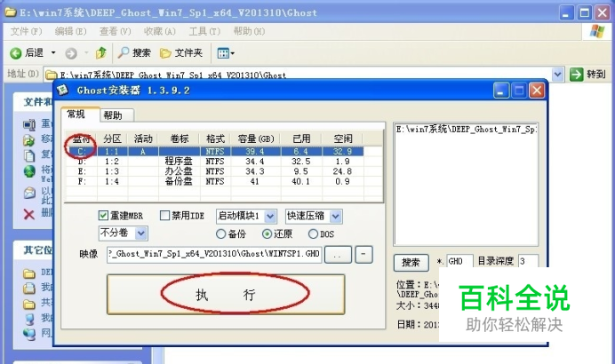This screenshot has width=615, height=364.
Task: Click the 格式 column header
Action: (215, 138)
